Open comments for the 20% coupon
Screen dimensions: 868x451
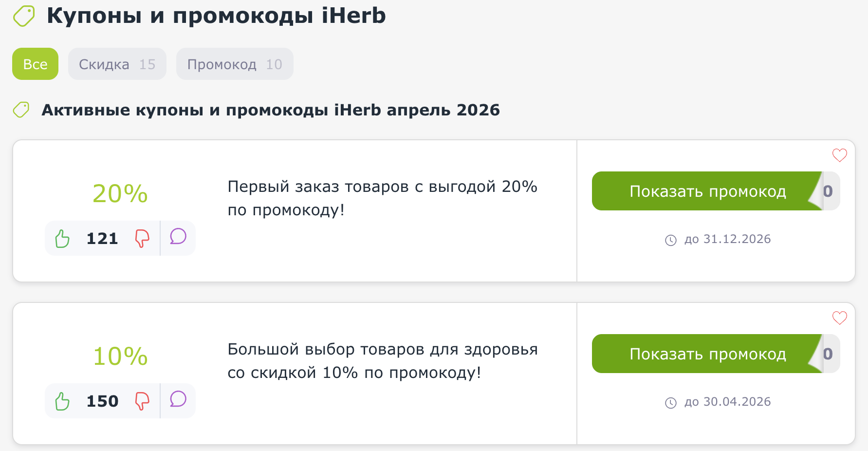pos(178,237)
